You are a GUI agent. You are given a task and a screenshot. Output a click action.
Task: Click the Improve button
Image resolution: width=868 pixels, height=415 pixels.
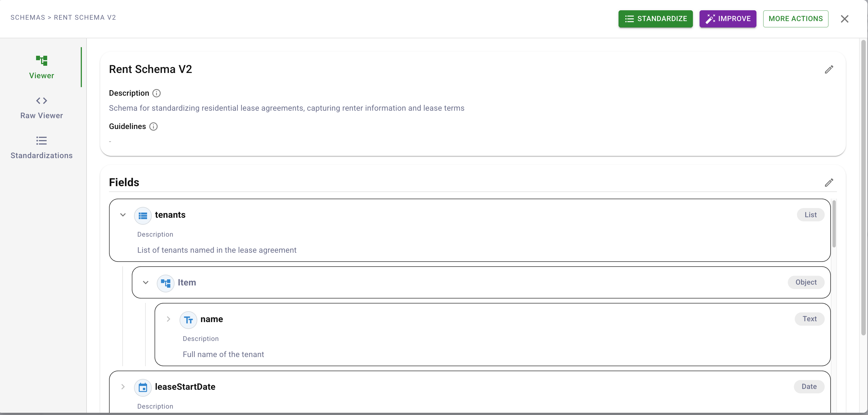pyautogui.click(x=728, y=19)
